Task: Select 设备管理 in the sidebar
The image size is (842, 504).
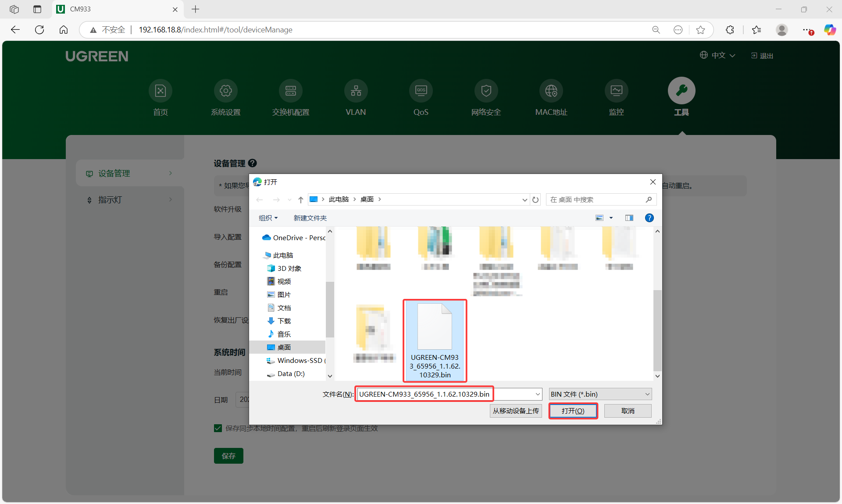Action: pyautogui.click(x=130, y=173)
